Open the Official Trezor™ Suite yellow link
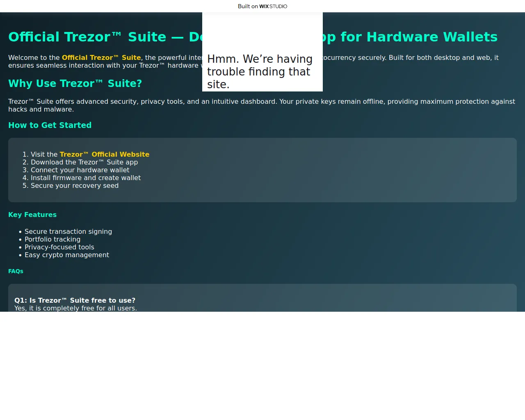The height and width of the screenshot is (420, 525). (101, 57)
